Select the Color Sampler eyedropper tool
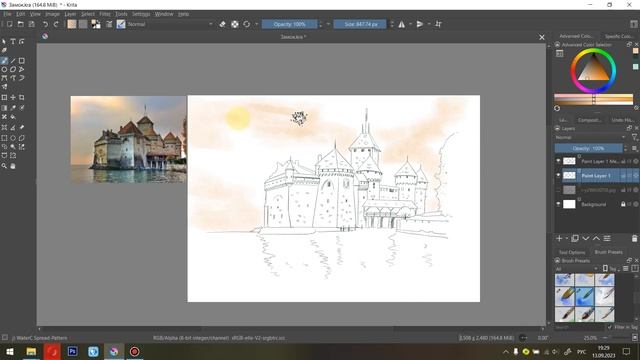640x360 pixels. pyautogui.click(x=13, y=108)
